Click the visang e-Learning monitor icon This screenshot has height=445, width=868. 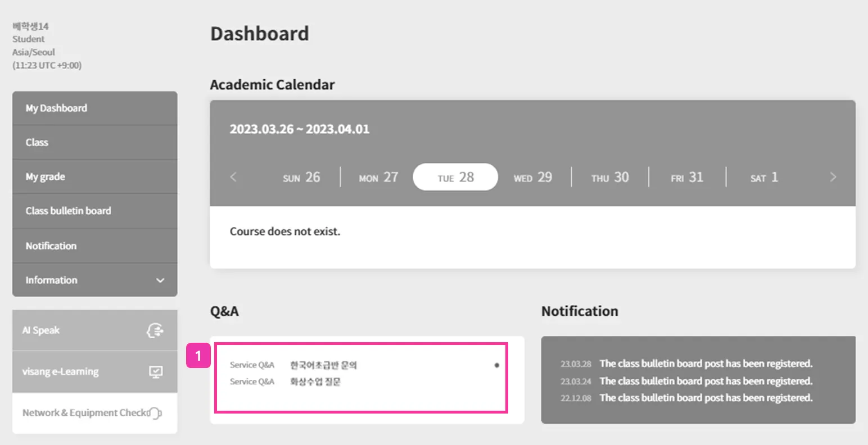[x=156, y=372]
